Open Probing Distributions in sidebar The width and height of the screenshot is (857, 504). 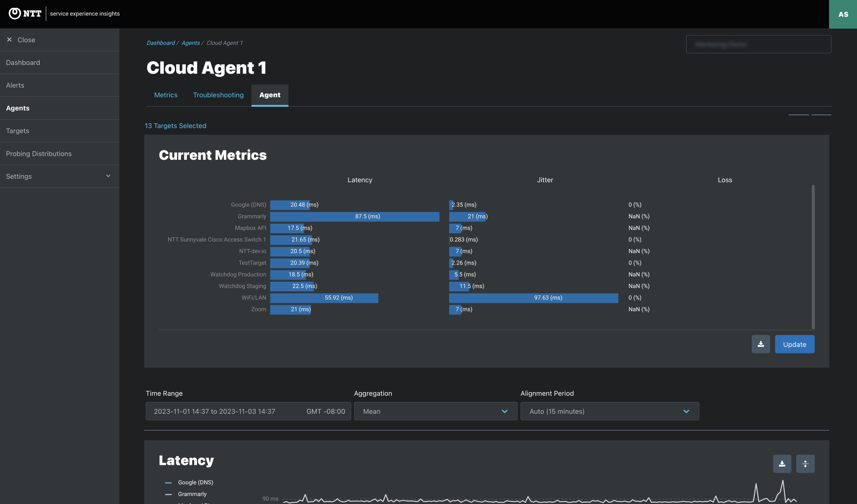[x=59, y=154]
